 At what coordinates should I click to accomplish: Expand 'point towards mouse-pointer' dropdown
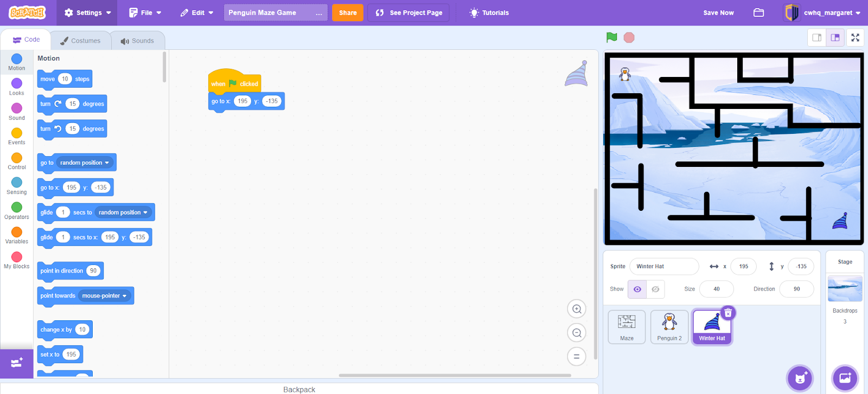click(104, 296)
